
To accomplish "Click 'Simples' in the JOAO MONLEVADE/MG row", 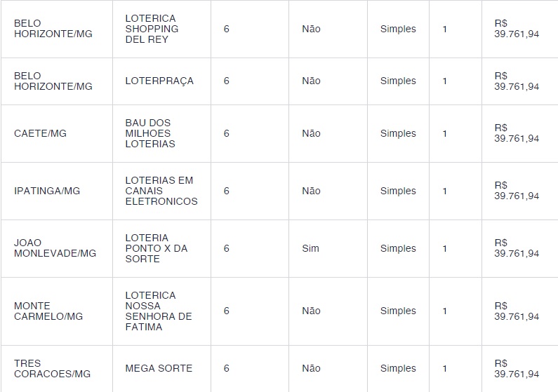I will (x=398, y=248).
